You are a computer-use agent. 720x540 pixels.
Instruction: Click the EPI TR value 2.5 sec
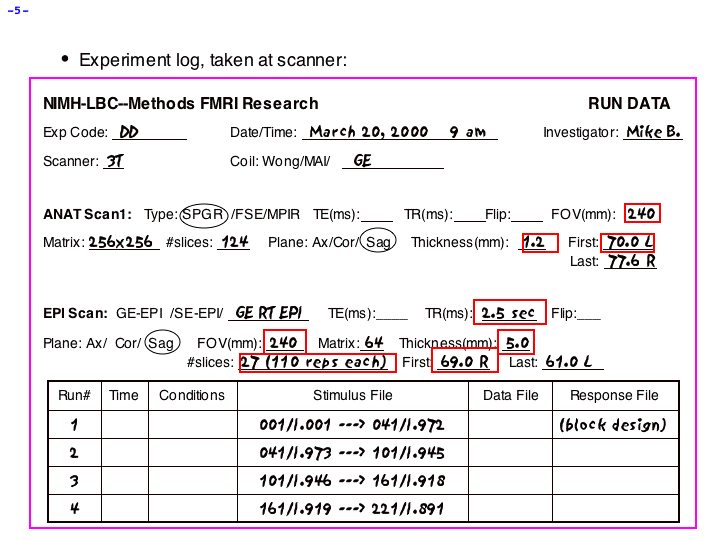(x=509, y=313)
